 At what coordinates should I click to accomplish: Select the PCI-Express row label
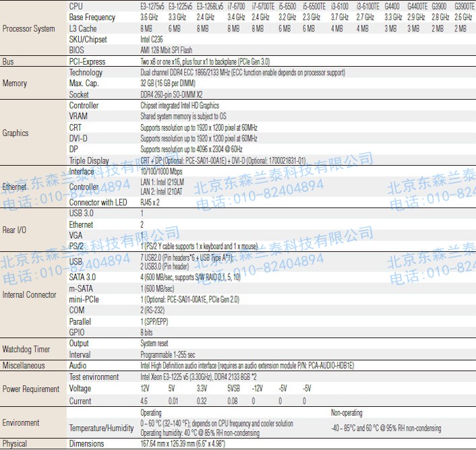88,61
